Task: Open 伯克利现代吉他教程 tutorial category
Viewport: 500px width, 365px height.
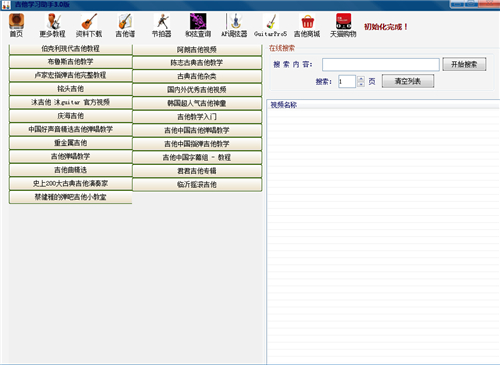Action: (x=70, y=49)
